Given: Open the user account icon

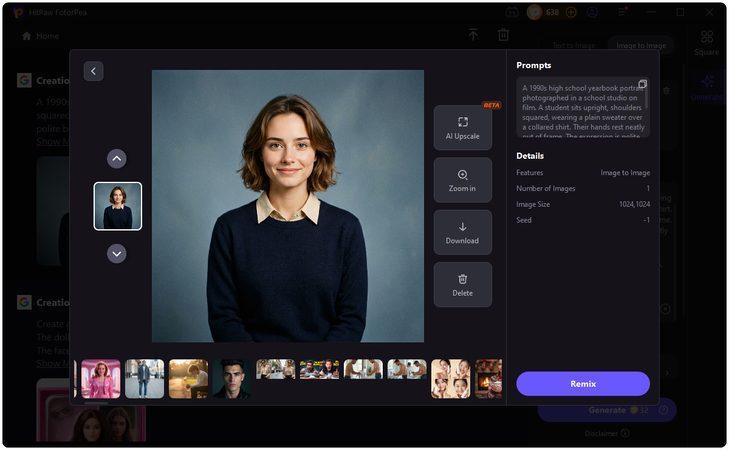Looking at the screenshot, I should (x=593, y=13).
